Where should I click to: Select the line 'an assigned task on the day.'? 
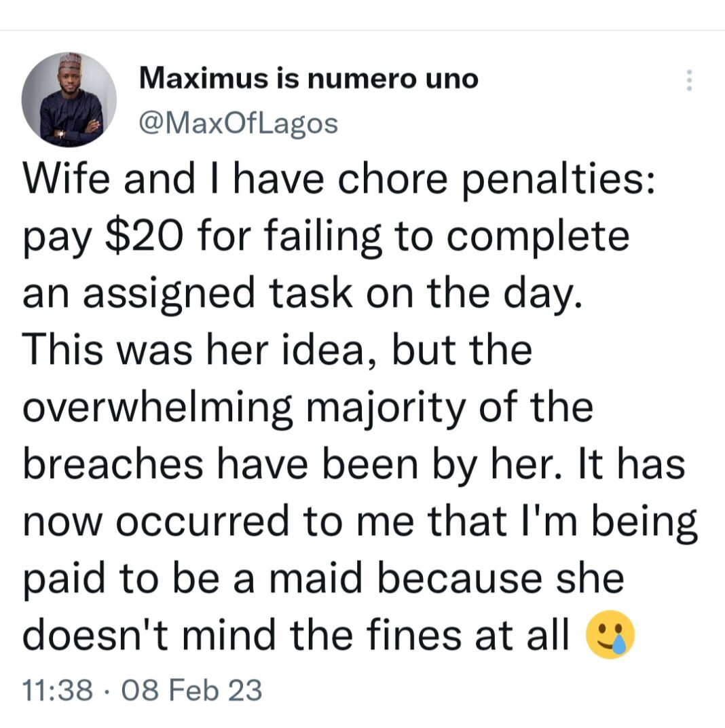pyautogui.click(x=302, y=293)
